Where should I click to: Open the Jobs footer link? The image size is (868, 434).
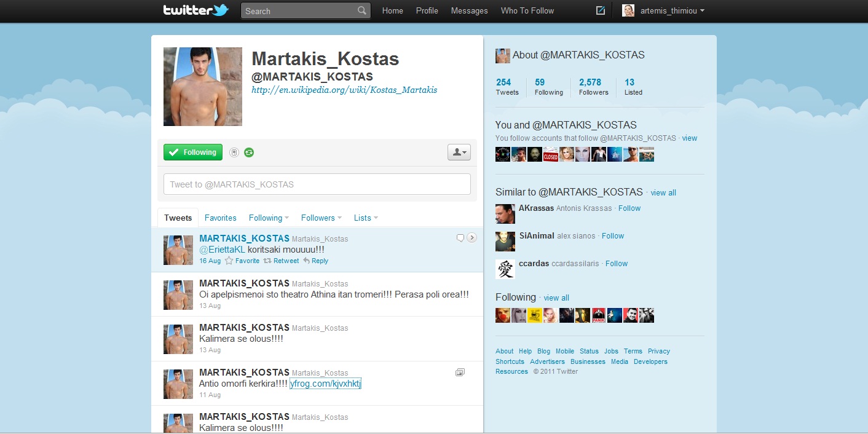pyautogui.click(x=611, y=352)
